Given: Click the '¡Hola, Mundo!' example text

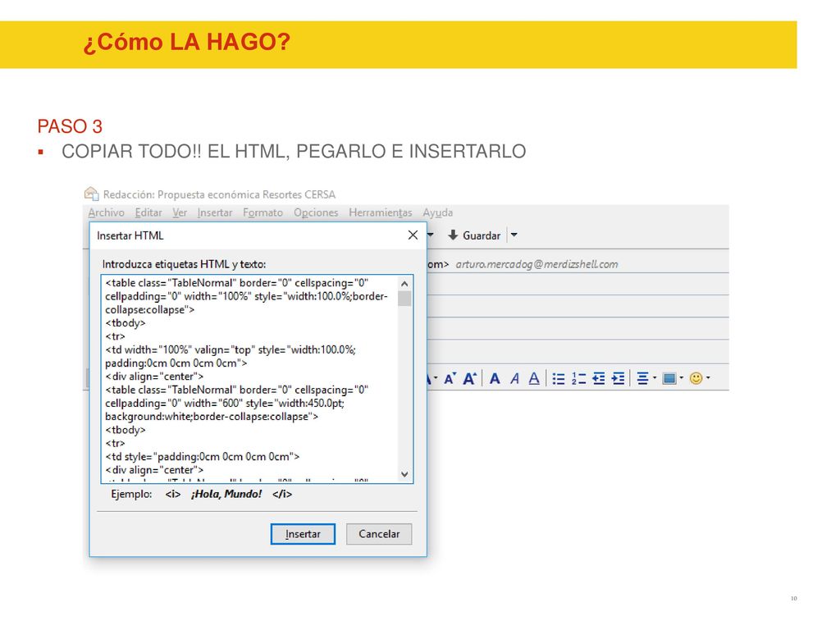Looking at the screenshot, I should coord(226,494).
